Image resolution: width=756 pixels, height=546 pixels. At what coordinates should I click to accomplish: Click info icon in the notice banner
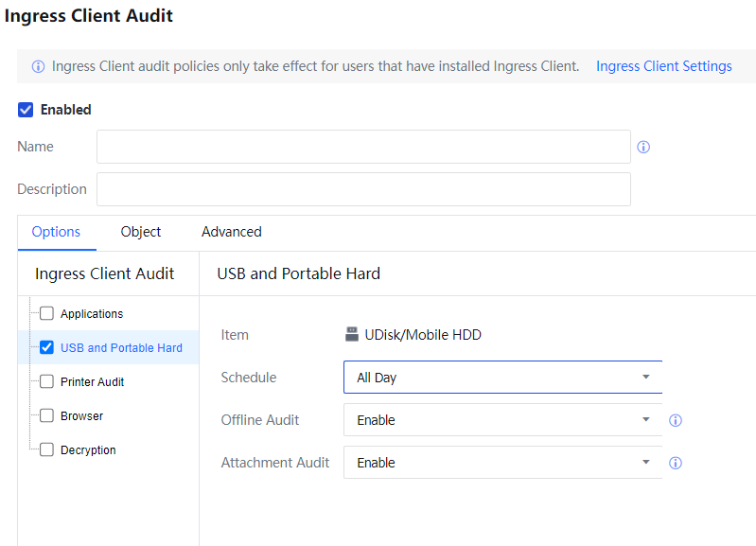click(x=39, y=67)
